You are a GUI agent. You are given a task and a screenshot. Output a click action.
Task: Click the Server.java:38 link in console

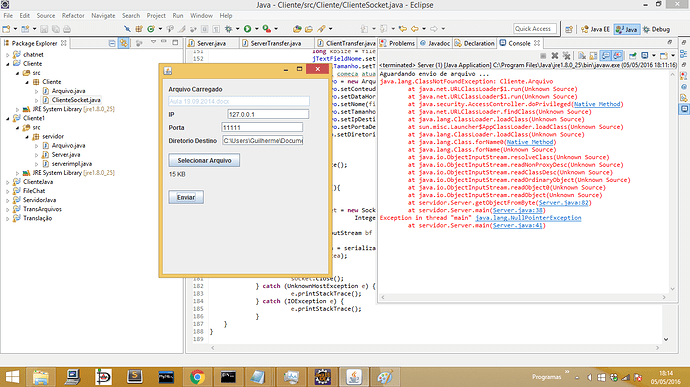518,210
